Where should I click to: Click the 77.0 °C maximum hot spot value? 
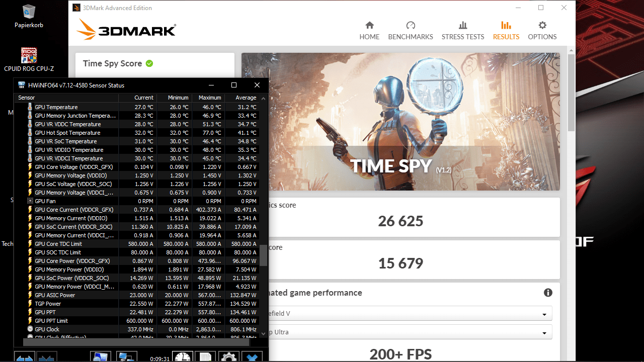point(211,133)
